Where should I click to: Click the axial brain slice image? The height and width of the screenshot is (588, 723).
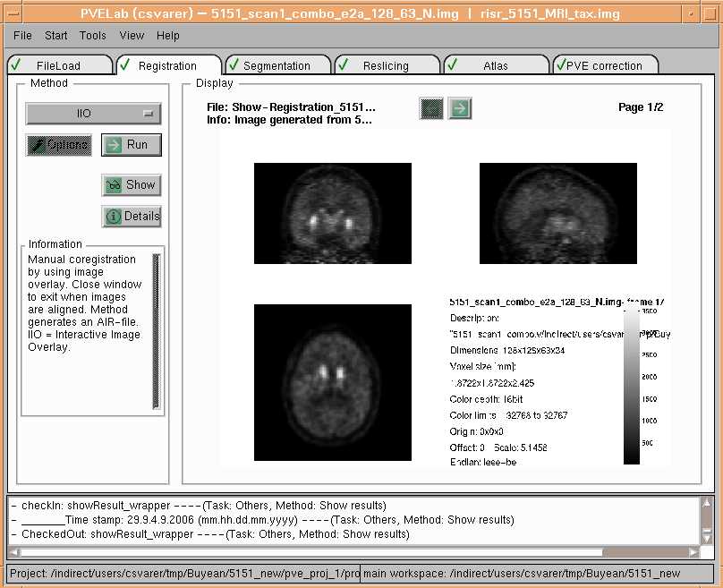tap(333, 382)
